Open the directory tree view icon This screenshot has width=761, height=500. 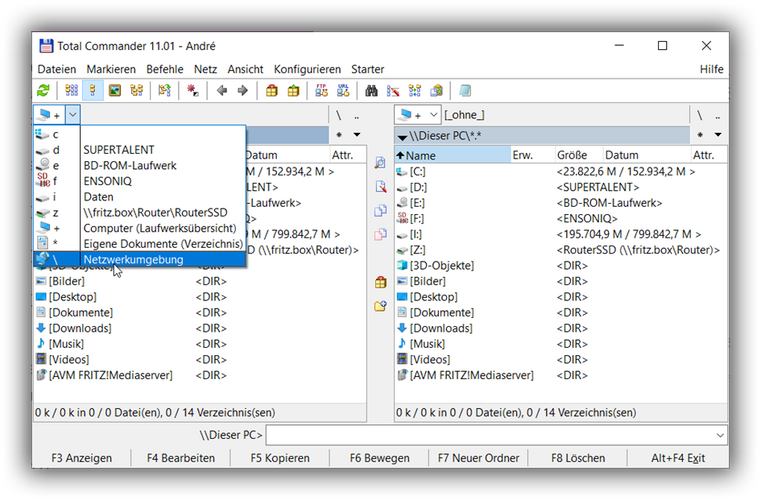(x=137, y=90)
